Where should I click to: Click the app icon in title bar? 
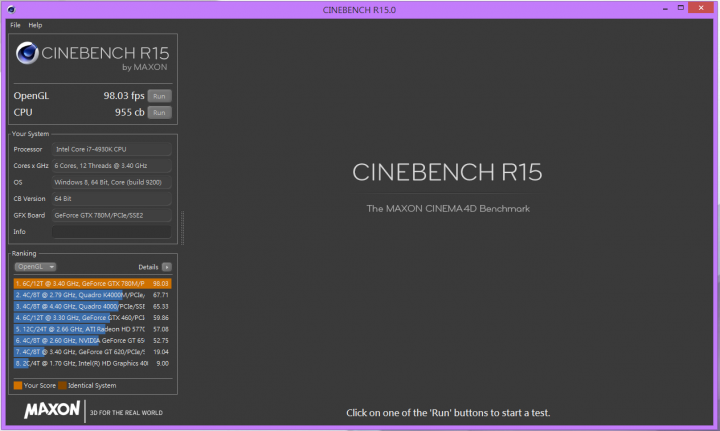click(x=11, y=9)
